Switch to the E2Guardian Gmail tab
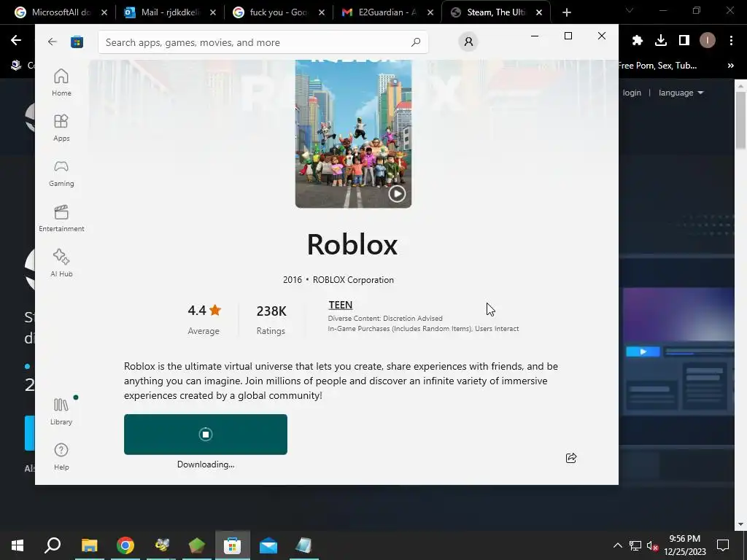747x560 pixels. pos(387,12)
